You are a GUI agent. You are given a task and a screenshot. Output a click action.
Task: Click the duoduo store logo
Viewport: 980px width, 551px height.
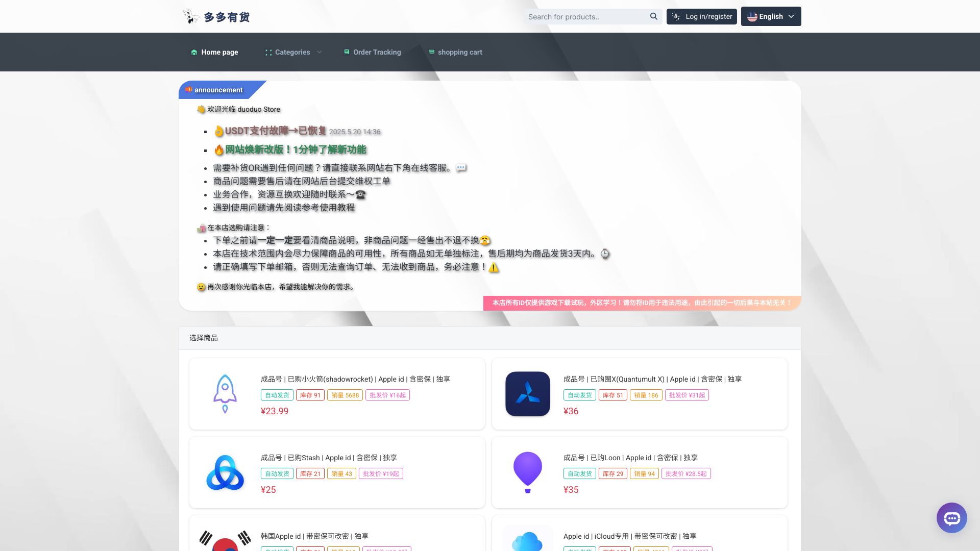point(216,16)
